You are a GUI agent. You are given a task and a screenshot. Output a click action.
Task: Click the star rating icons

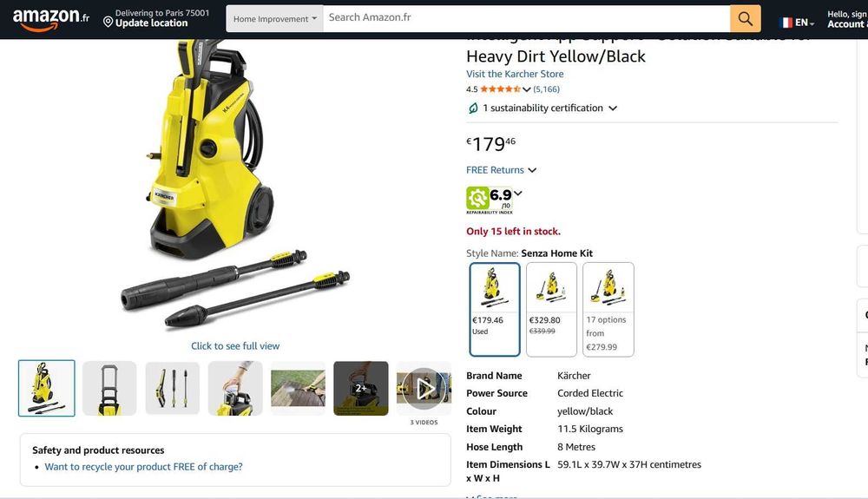point(500,89)
